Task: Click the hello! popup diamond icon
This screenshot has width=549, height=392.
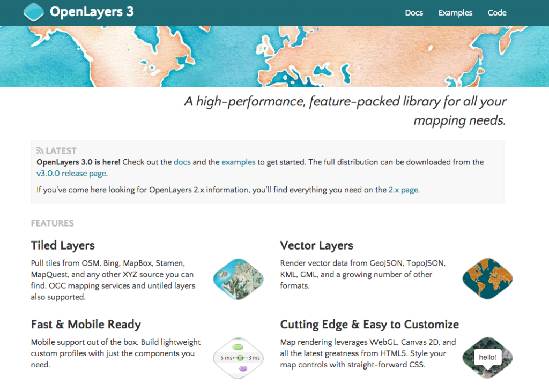Action: click(x=487, y=358)
